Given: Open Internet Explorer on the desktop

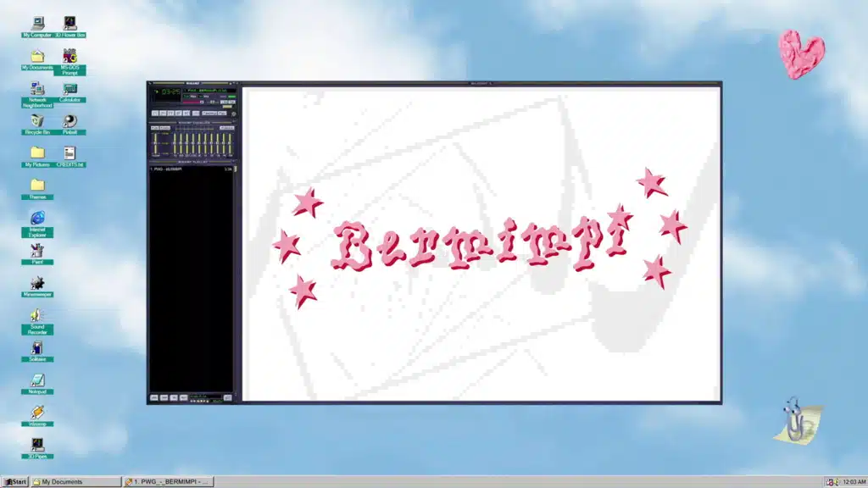Looking at the screenshot, I should click(36, 219).
